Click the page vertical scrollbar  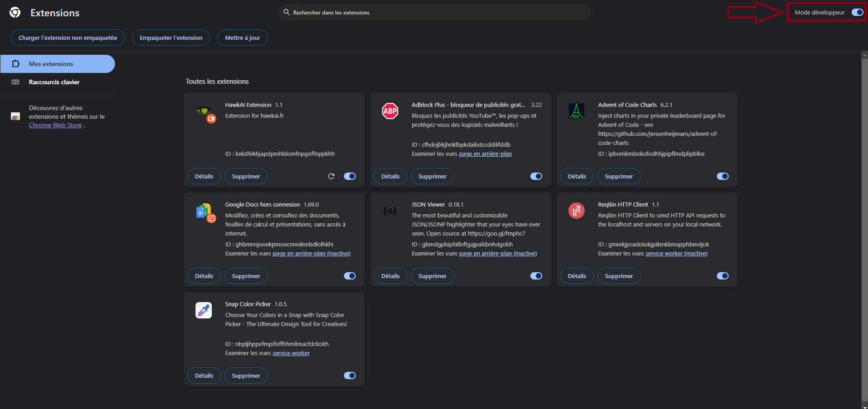pos(864,230)
